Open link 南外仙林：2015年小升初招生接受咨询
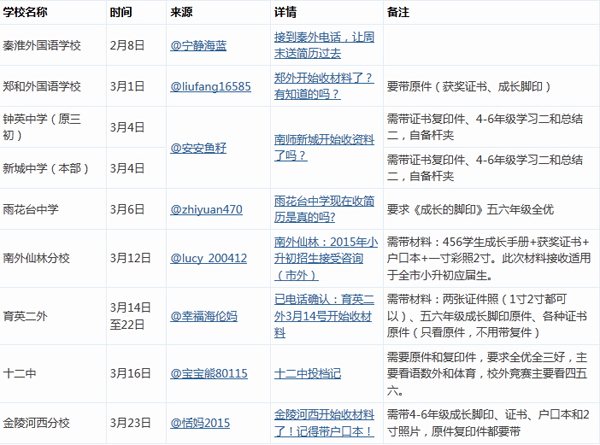This screenshot has width=600, height=445. [326, 258]
